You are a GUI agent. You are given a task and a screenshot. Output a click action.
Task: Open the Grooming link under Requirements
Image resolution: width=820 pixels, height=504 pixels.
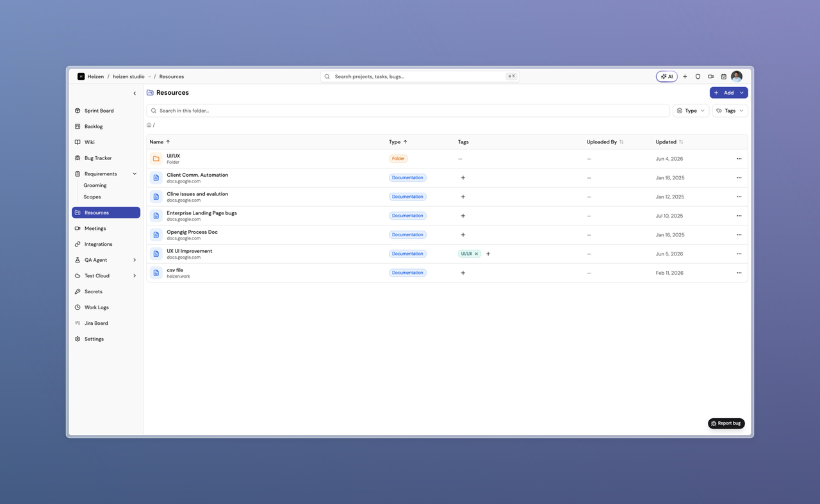[x=95, y=186]
